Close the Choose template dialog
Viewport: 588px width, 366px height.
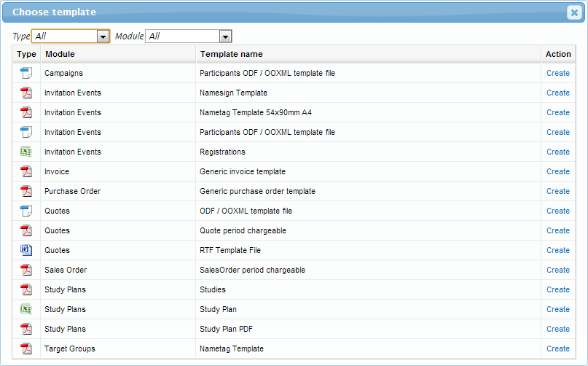coord(574,13)
